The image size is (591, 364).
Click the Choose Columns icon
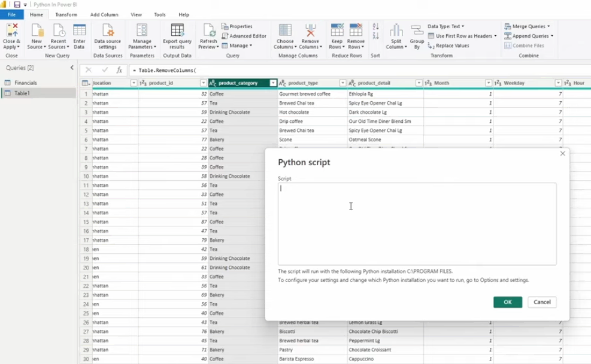285,30
